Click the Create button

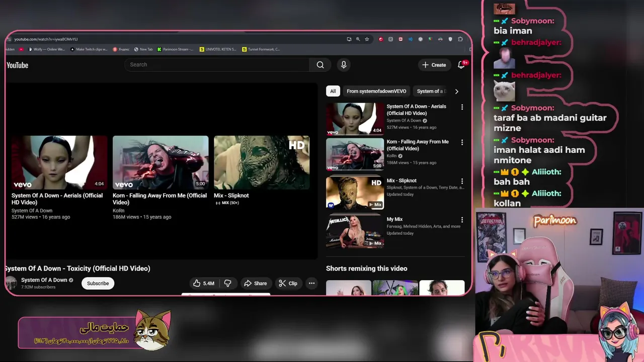(x=434, y=65)
